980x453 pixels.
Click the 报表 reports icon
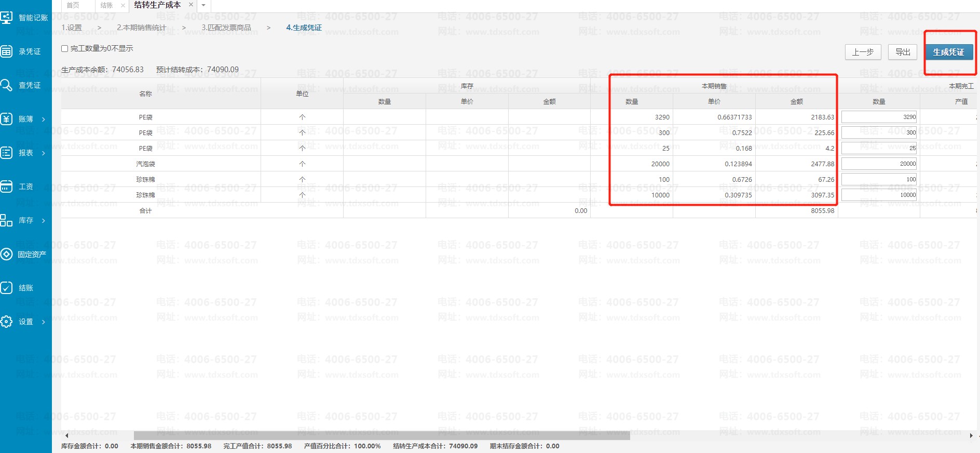[x=7, y=153]
